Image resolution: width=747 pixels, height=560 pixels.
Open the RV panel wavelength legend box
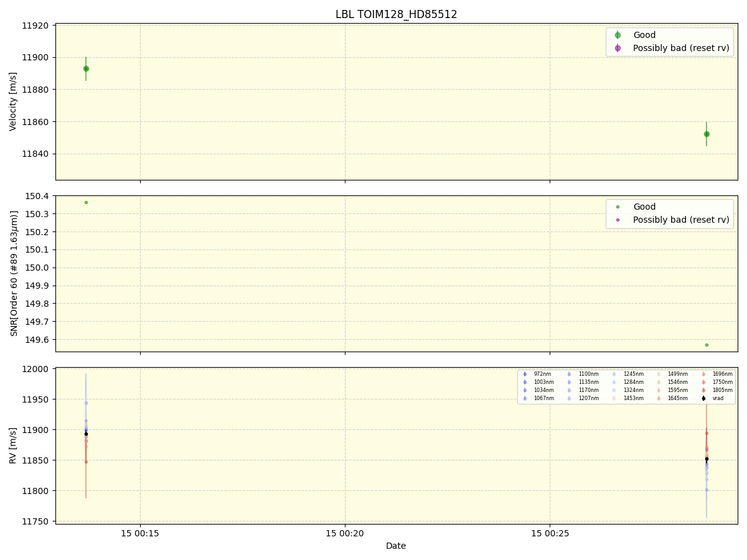tap(626, 385)
